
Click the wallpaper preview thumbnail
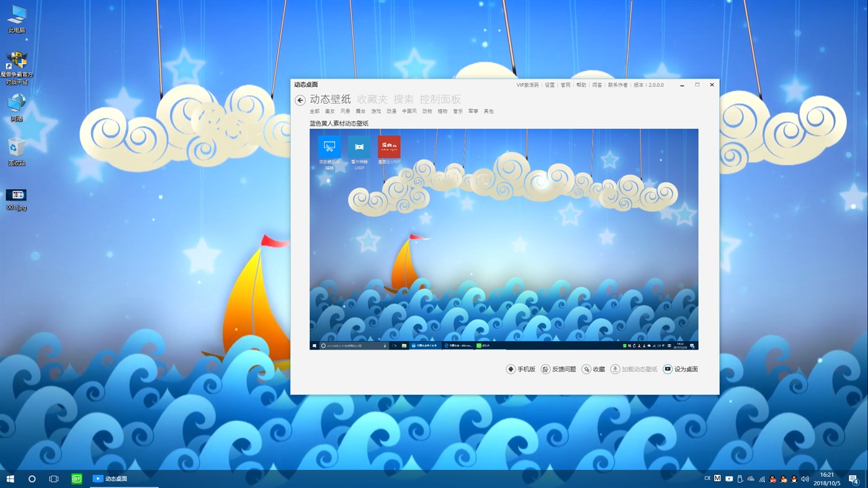coord(504,239)
